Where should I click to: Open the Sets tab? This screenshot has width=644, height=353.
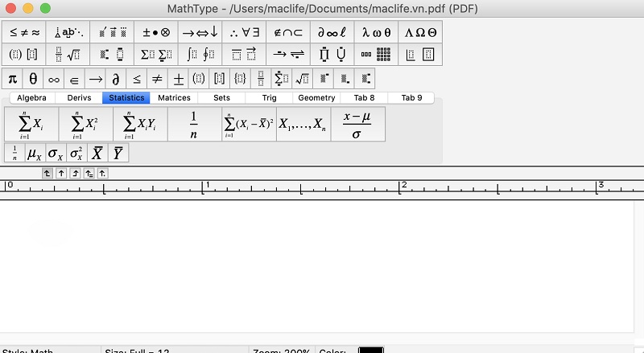[x=221, y=97]
